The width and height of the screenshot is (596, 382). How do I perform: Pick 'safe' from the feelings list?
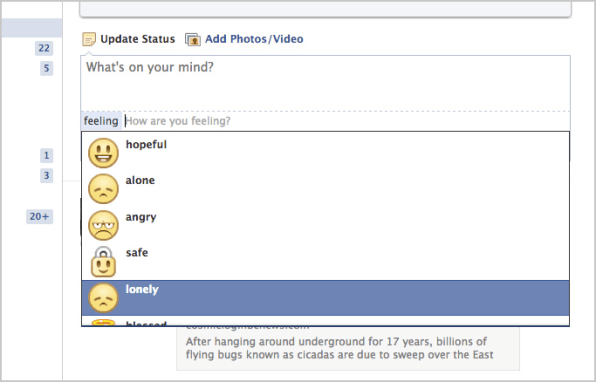coord(325,262)
